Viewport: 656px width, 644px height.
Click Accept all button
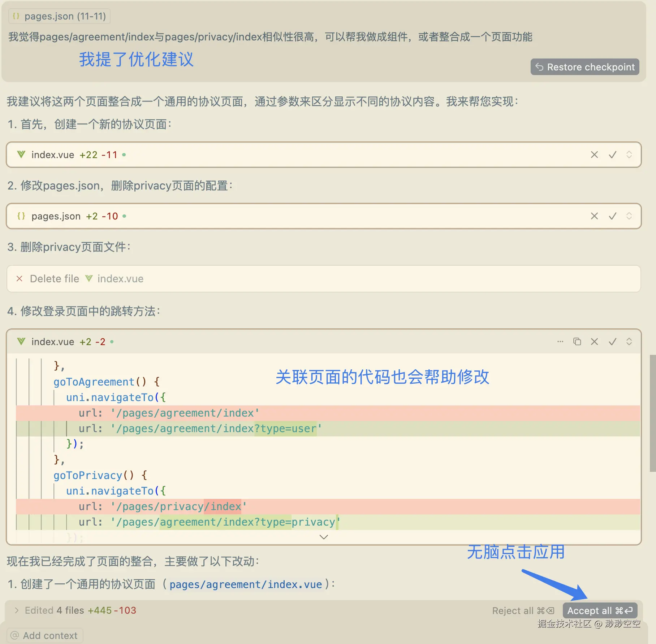click(x=600, y=611)
